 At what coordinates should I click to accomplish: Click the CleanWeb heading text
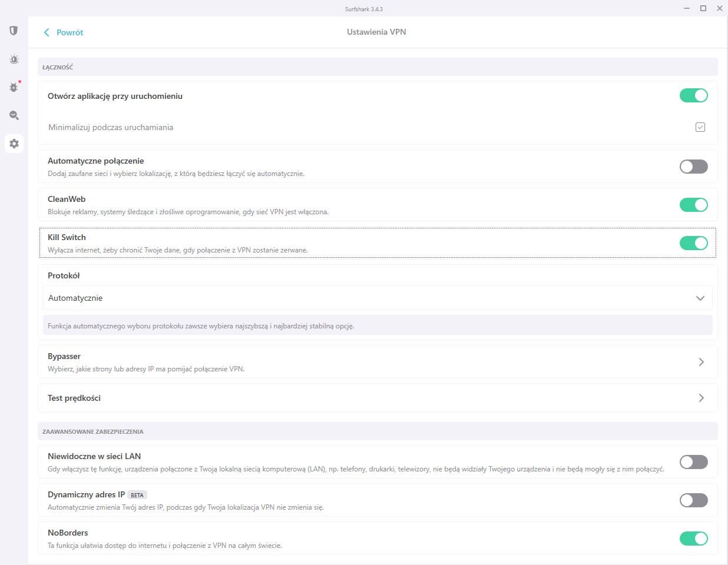click(x=67, y=199)
